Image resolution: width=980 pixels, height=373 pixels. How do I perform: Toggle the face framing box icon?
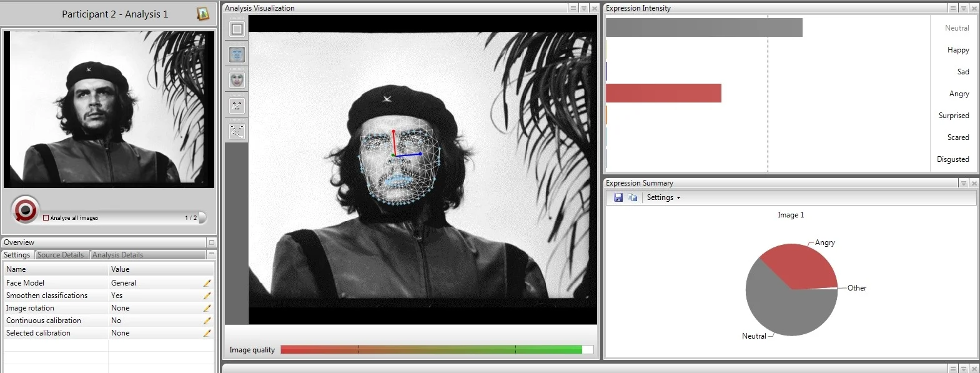click(x=237, y=29)
